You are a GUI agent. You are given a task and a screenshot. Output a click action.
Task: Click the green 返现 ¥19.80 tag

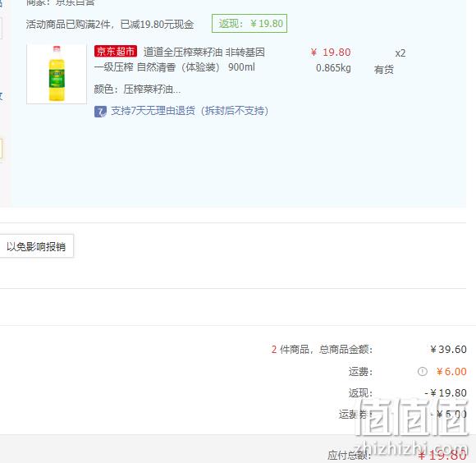point(249,23)
